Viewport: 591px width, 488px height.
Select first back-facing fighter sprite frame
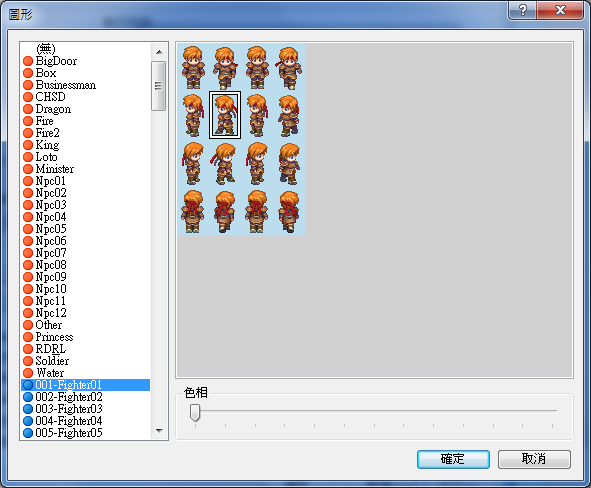coord(193,211)
